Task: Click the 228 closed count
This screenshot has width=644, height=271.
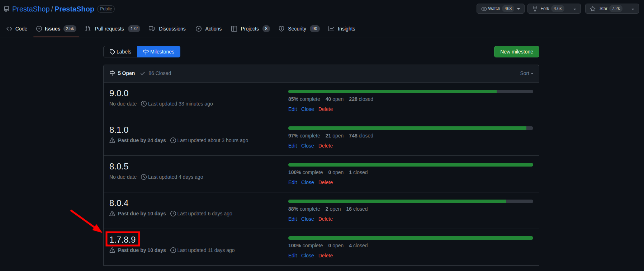Action: (361, 99)
